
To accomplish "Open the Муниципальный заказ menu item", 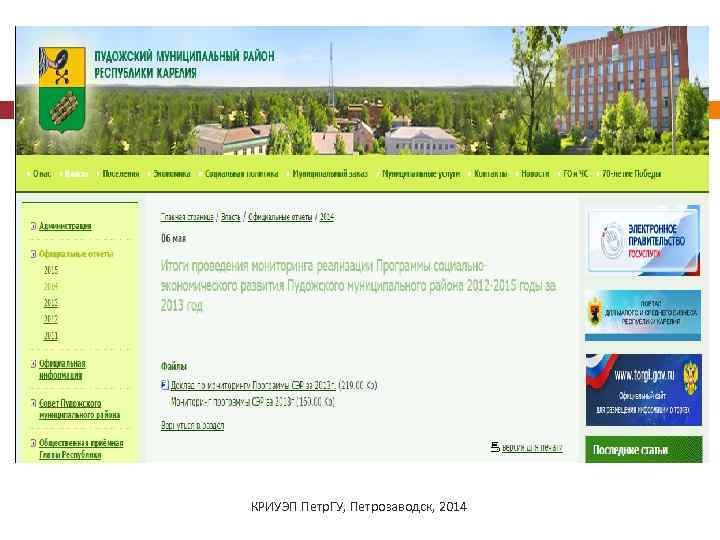I will [330, 174].
